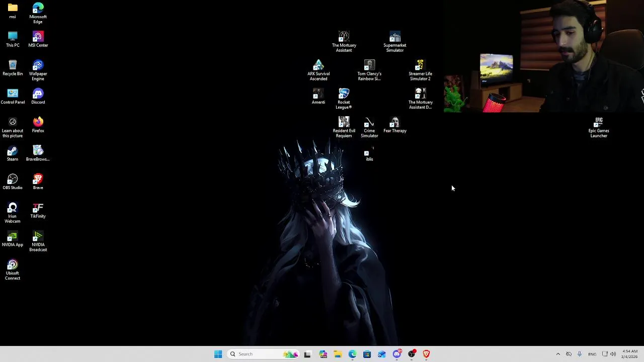Viewport: 644px width, 362px height.
Task: Select Tom Clancy's Rainbow Six shortcut
Action: [369, 70]
